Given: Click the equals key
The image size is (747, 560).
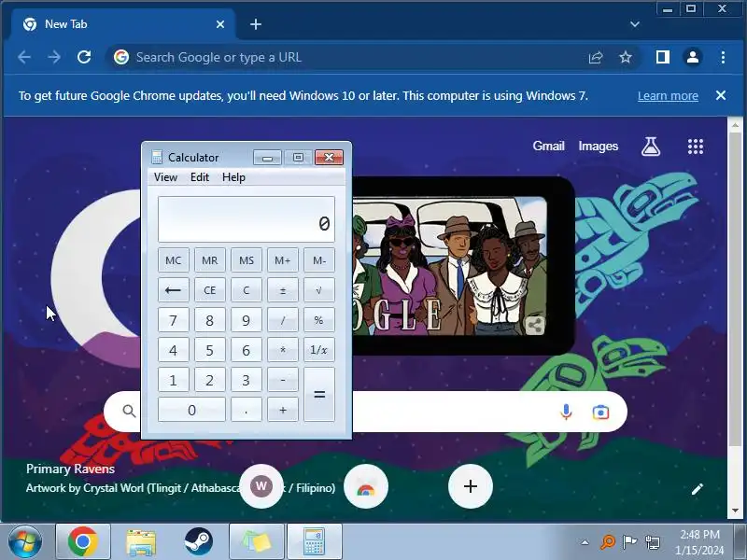Looking at the screenshot, I should tap(319, 394).
